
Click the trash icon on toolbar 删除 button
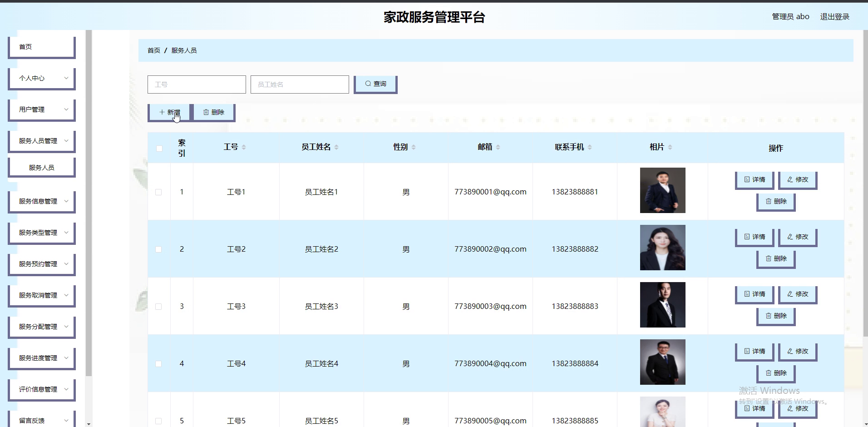click(x=206, y=112)
